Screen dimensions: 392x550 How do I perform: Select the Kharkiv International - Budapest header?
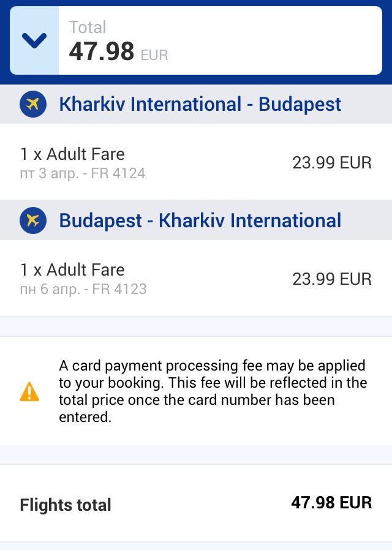pyautogui.click(x=200, y=104)
